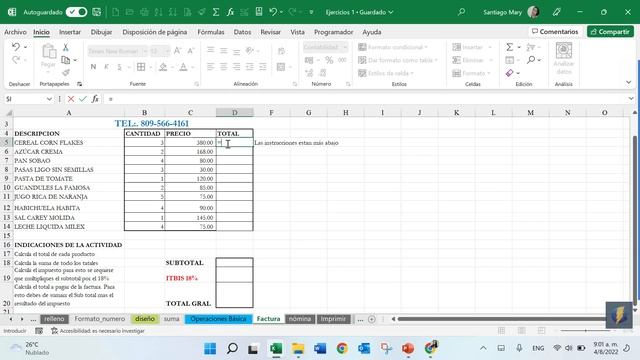The image size is (640, 360).
Task: Click the borders icon in Fuente group
Action: [x=141, y=67]
